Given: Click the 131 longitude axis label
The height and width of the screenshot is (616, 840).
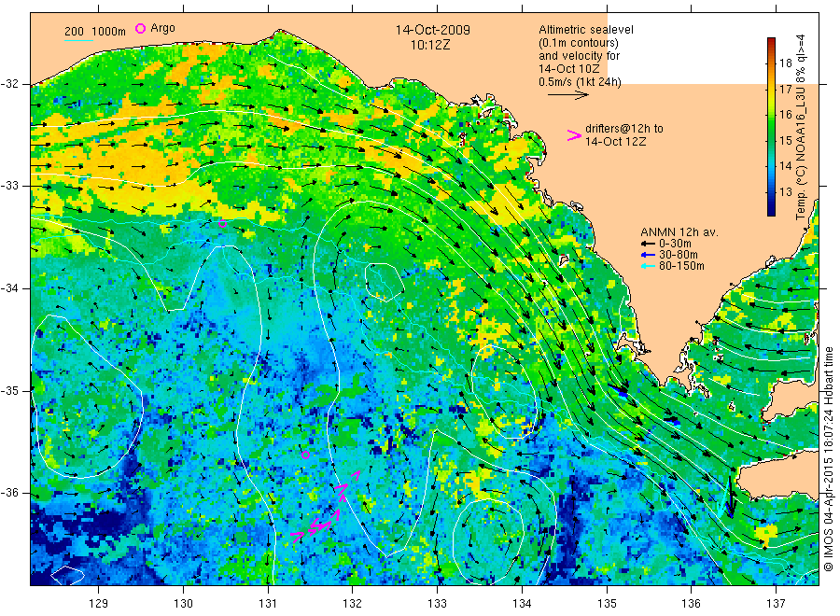Looking at the screenshot, I should 268,604.
